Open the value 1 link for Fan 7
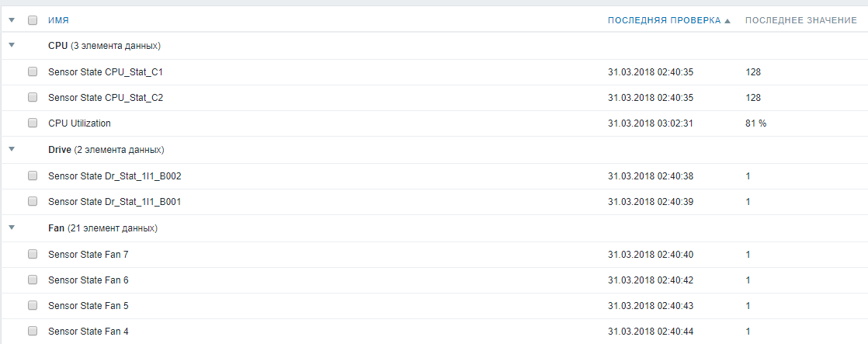This screenshot has width=868, height=344. point(748,254)
